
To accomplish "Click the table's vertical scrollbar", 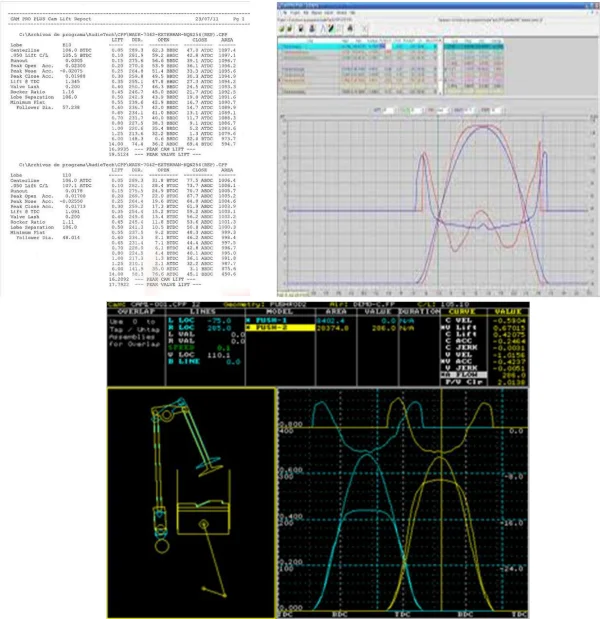I will click(441, 66).
